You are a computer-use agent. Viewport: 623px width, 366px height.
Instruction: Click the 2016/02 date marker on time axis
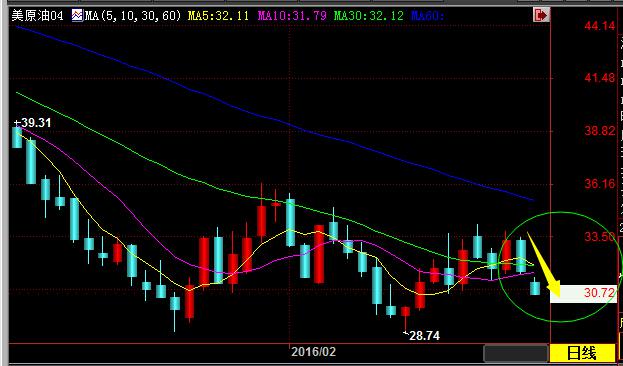pyautogui.click(x=313, y=351)
